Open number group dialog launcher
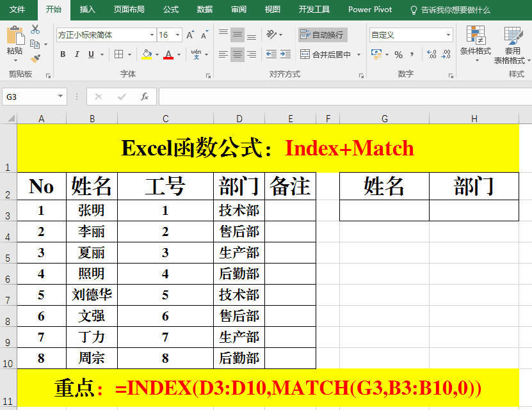Screen dimensions: 532x410 [x=451, y=75]
